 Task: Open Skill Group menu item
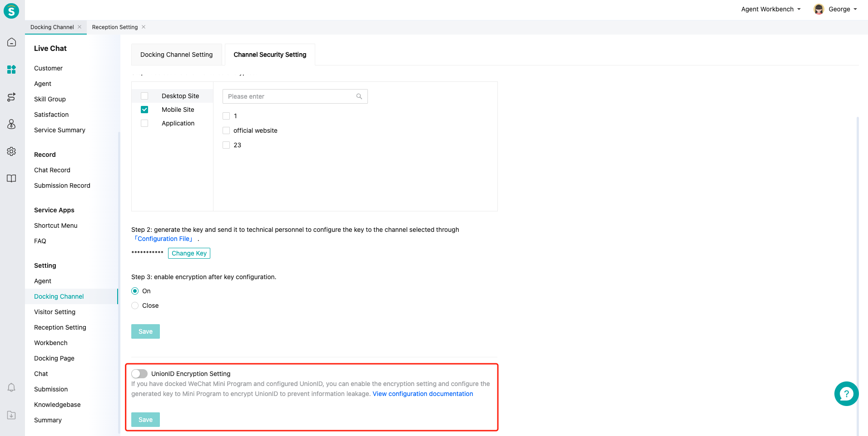tap(50, 99)
